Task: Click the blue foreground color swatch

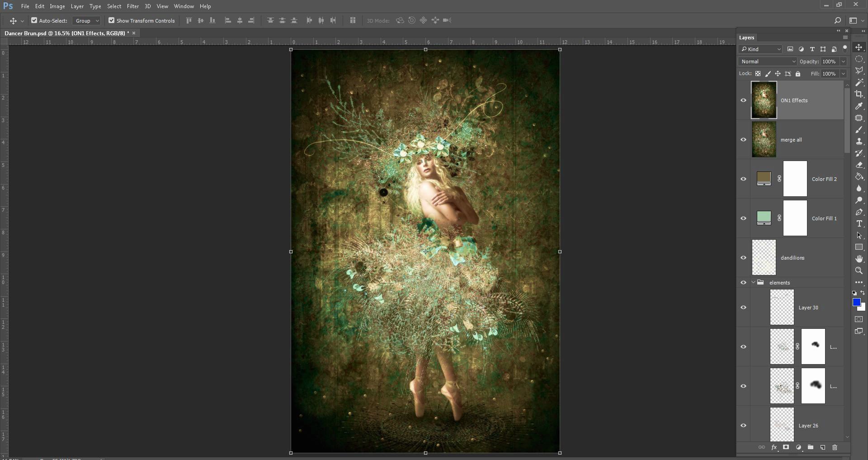Action: 856,303
